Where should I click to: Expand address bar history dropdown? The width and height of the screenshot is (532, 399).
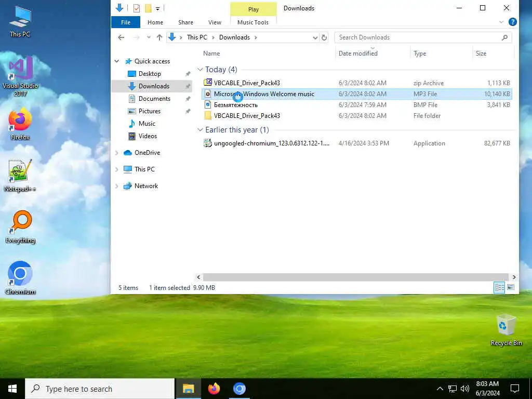coord(315,37)
